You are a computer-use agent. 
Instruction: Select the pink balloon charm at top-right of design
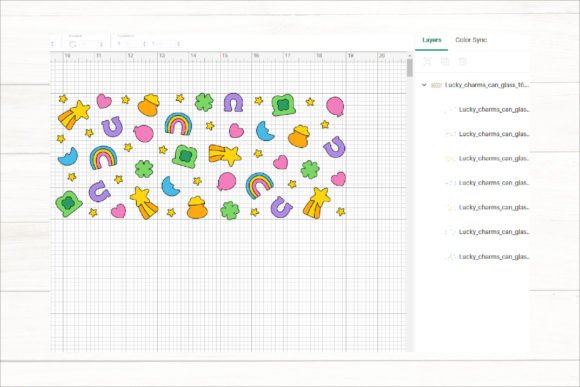point(335,106)
